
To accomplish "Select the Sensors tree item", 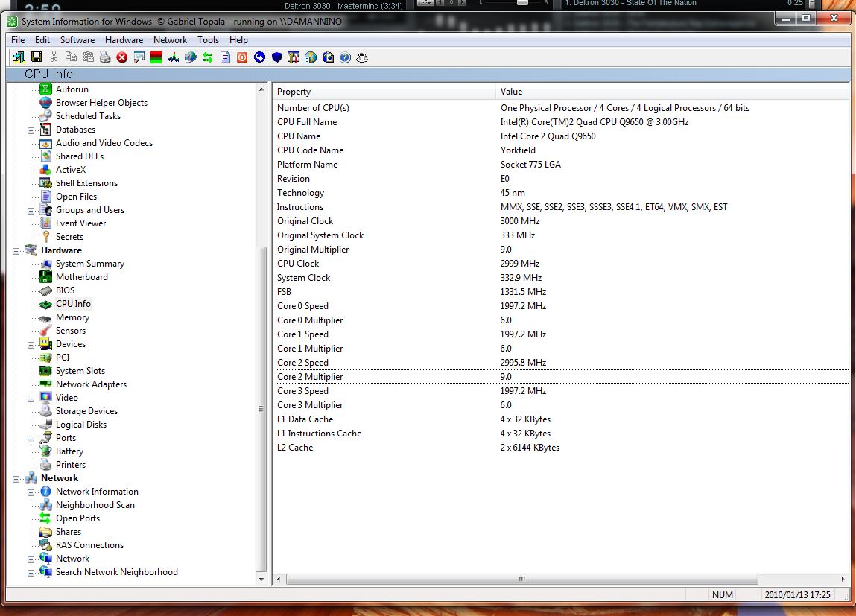I will click(71, 331).
